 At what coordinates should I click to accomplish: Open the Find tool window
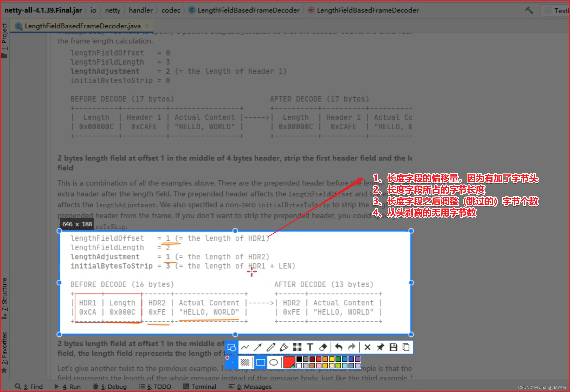(x=29, y=386)
